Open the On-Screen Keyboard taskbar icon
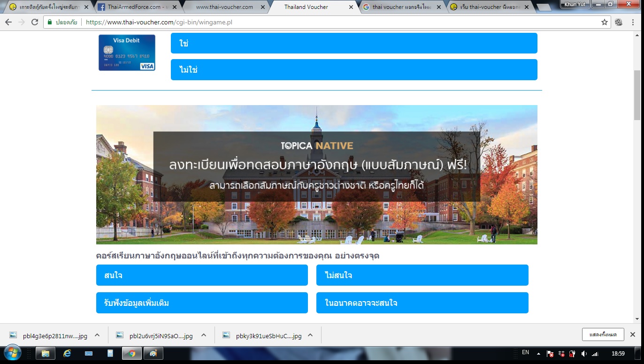644x364 pixels. click(89, 353)
